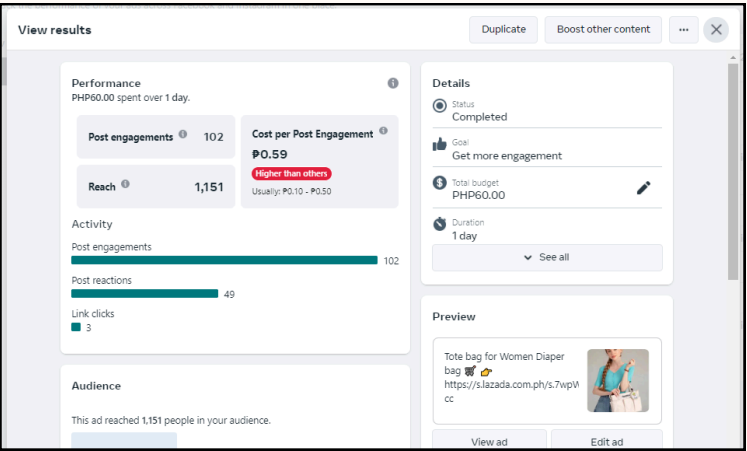Click the Post engagements info icon

pyautogui.click(x=183, y=135)
